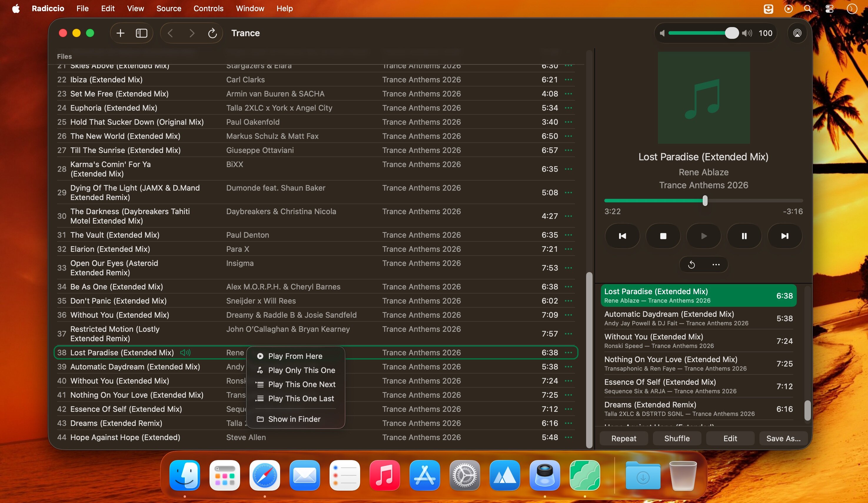Select Automatic Daydream in the queue
868x503 pixels.
pos(699,318)
